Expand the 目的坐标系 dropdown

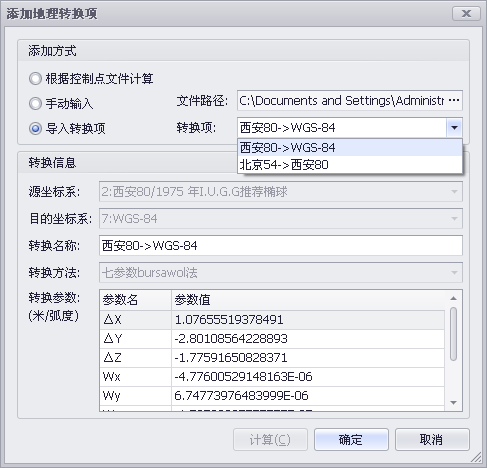(x=454, y=219)
